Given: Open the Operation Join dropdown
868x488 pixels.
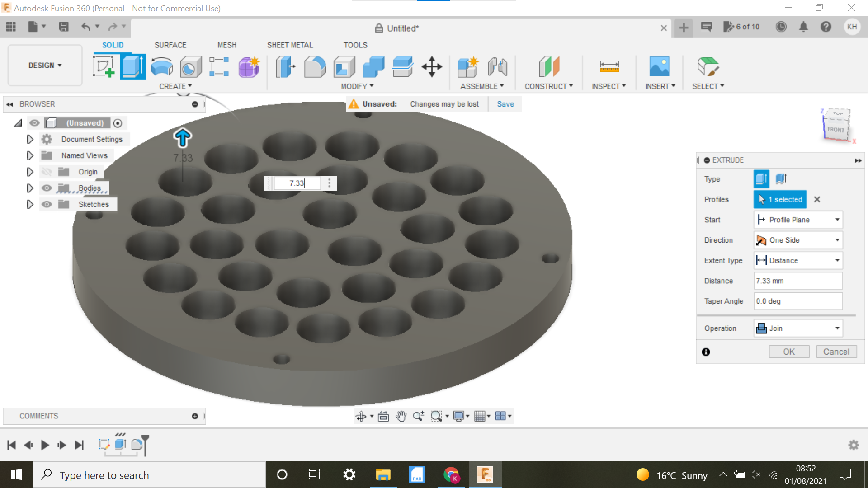Looking at the screenshot, I should pos(798,328).
